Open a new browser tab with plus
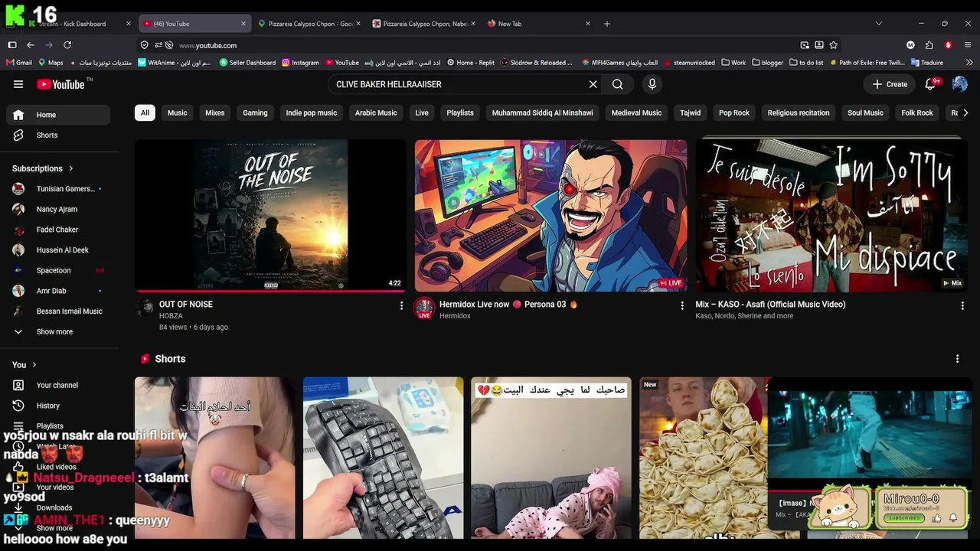980x551 pixels. tap(607, 24)
